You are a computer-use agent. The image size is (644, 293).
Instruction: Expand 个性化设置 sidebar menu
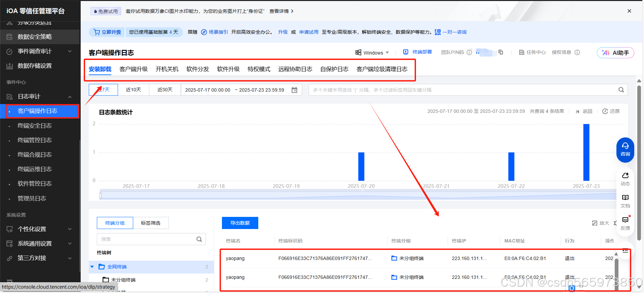click(40, 229)
